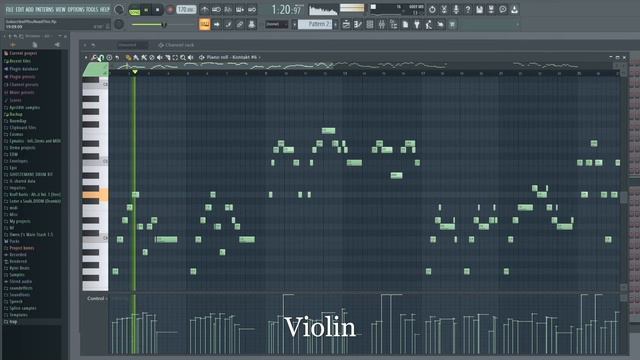Open the FILE menu
The width and height of the screenshot is (640, 360).
point(9,9)
